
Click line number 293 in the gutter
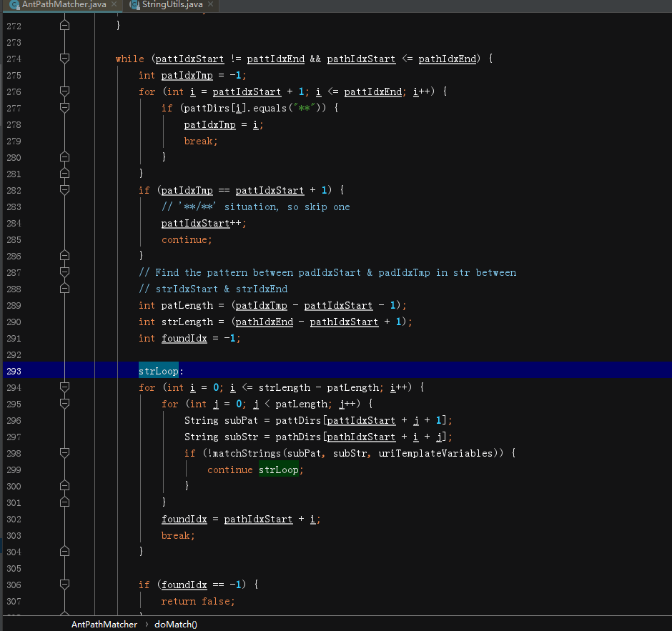(14, 372)
